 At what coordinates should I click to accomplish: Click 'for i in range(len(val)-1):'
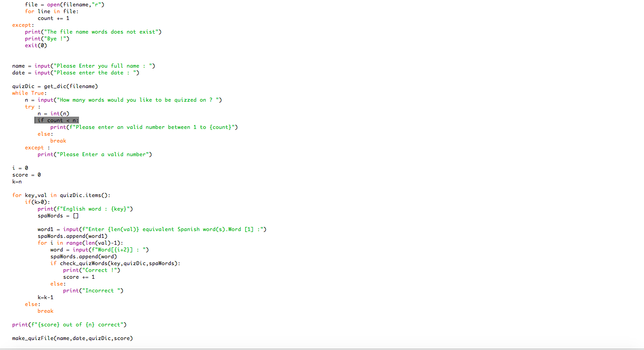(x=80, y=243)
